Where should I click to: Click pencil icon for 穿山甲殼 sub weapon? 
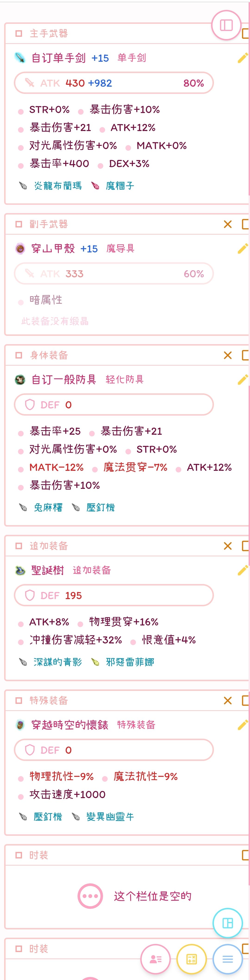click(242, 248)
